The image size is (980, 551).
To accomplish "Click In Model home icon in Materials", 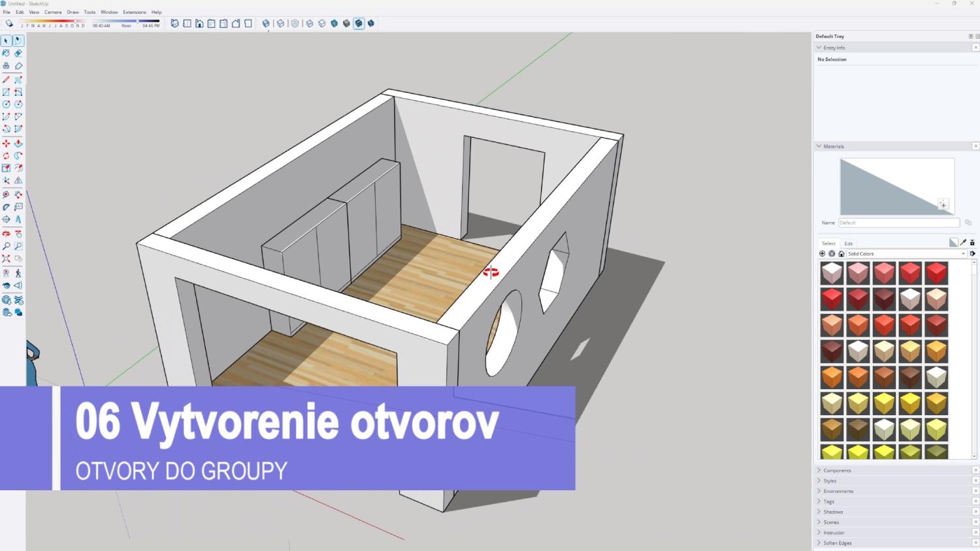I will [841, 254].
